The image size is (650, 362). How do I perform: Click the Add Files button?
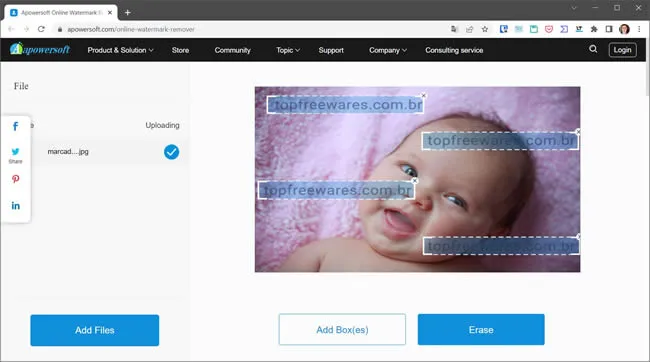pyautogui.click(x=95, y=330)
